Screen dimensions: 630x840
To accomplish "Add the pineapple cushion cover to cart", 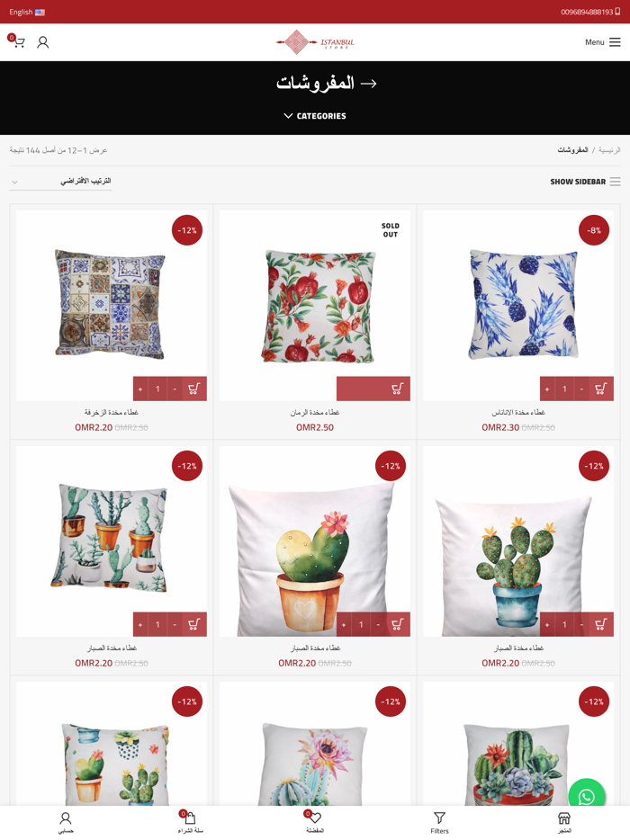I will coord(601,389).
